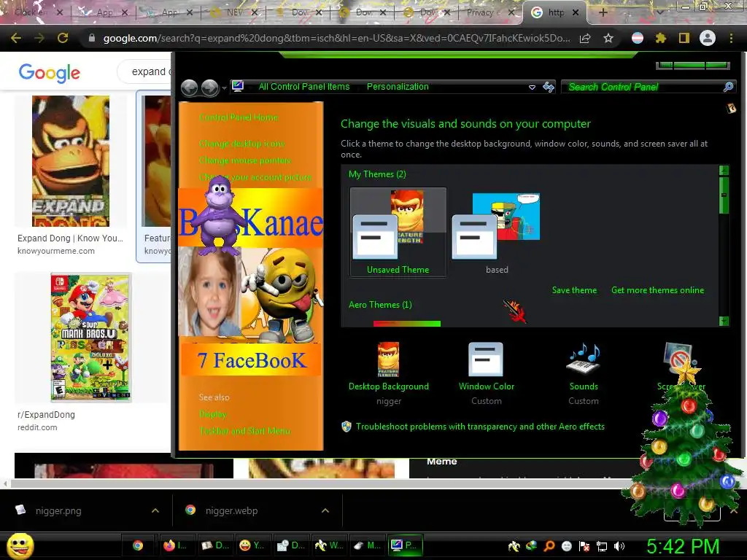The height and width of the screenshot is (560, 747).
Task: Open Control Panel Home link
Action: 239,117
